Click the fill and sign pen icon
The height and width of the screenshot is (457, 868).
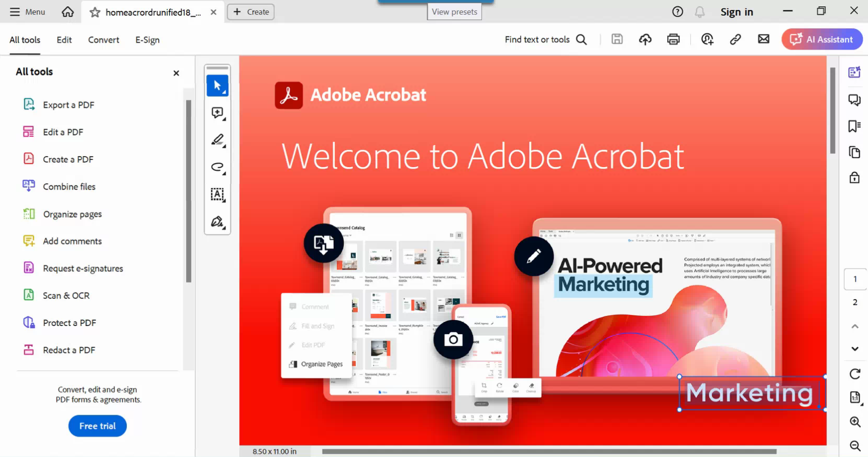click(217, 222)
